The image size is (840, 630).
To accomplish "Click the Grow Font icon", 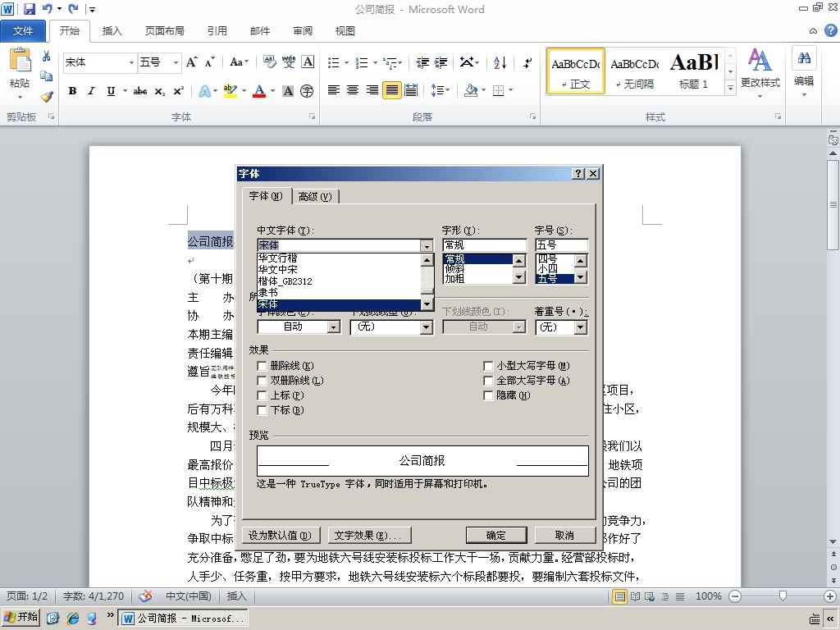I will click(191, 62).
